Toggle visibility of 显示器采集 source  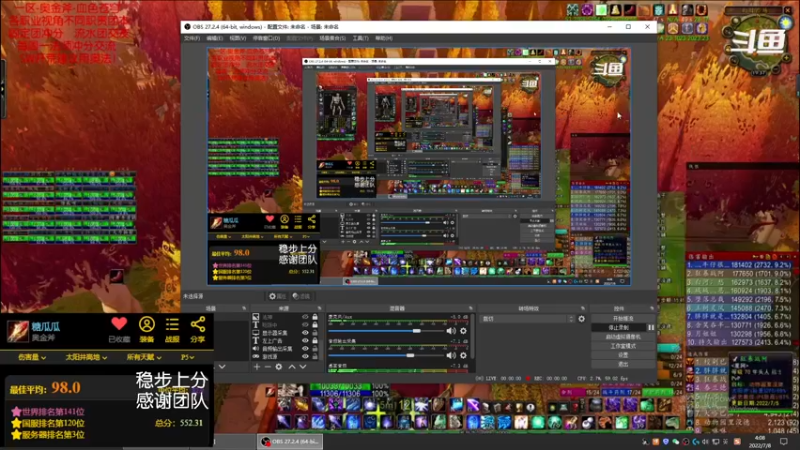305,333
